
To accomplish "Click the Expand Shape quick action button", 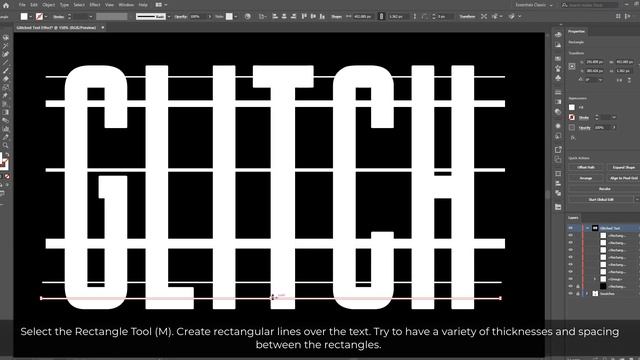I will [x=623, y=167].
